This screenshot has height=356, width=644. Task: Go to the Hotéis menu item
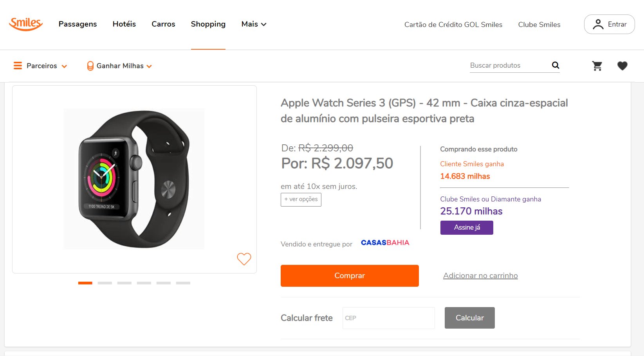[124, 24]
